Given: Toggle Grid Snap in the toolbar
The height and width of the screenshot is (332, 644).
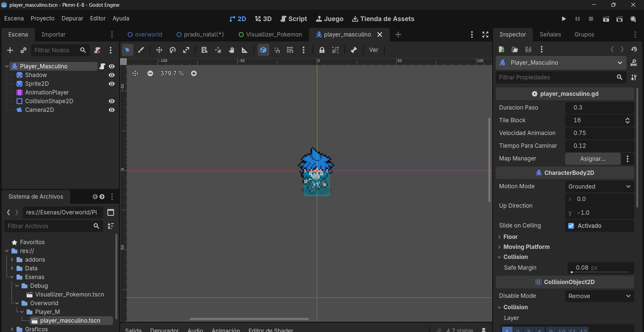Looking at the screenshot, I should pyautogui.click(x=290, y=50).
